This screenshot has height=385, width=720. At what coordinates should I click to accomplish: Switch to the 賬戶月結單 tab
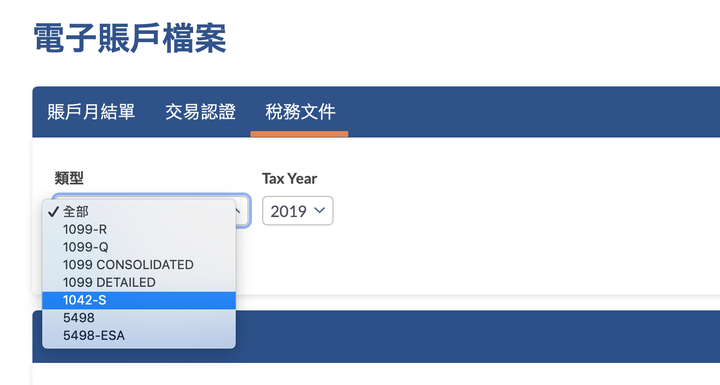91,112
